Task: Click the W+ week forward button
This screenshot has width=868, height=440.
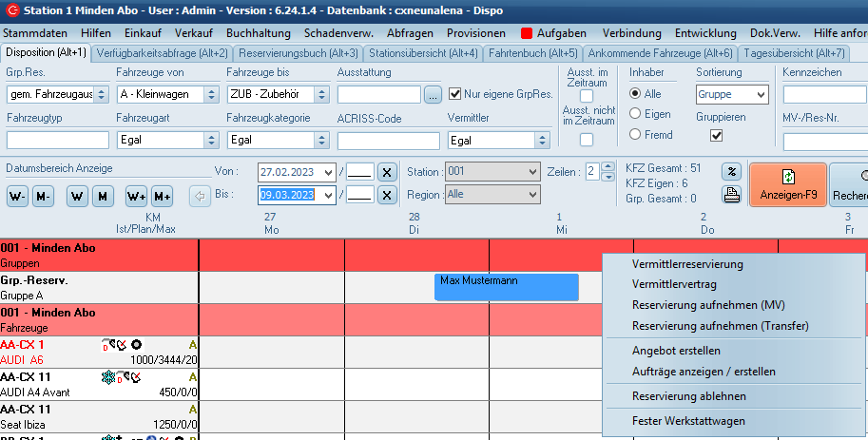Action: pos(136,197)
